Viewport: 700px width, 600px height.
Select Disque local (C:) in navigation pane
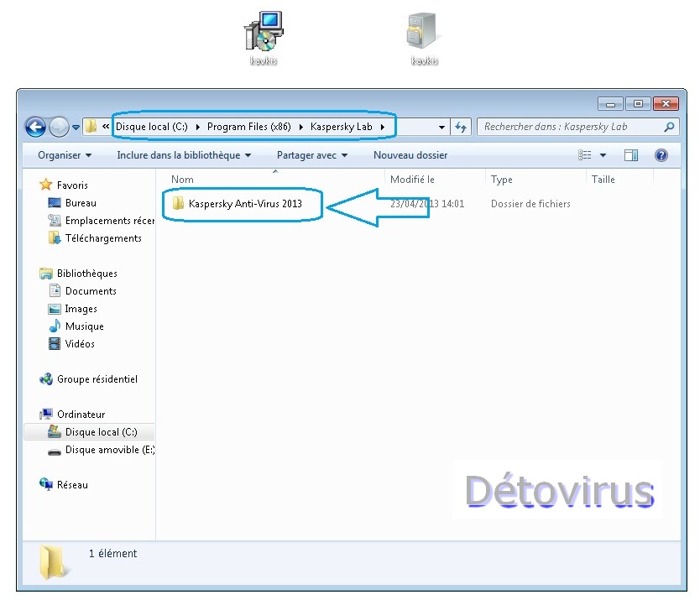click(x=102, y=431)
